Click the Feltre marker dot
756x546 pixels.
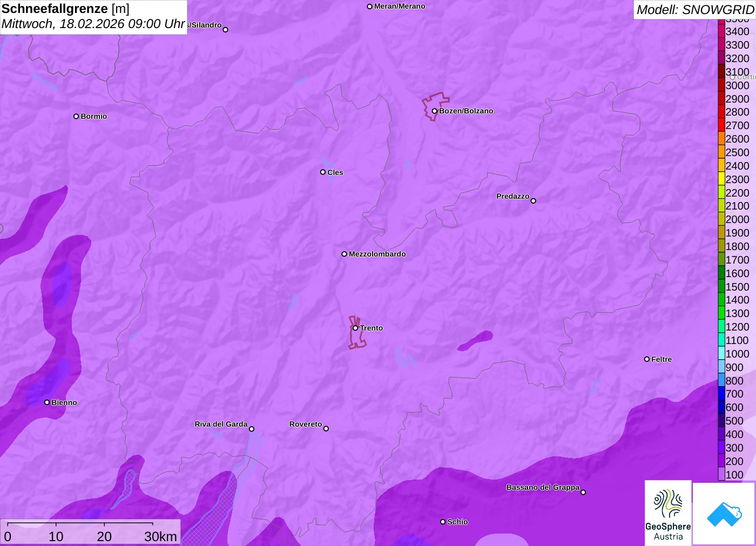click(x=647, y=359)
